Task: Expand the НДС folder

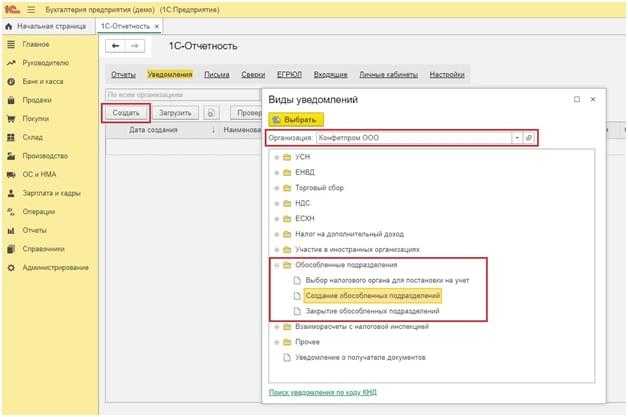Action: [276, 203]
